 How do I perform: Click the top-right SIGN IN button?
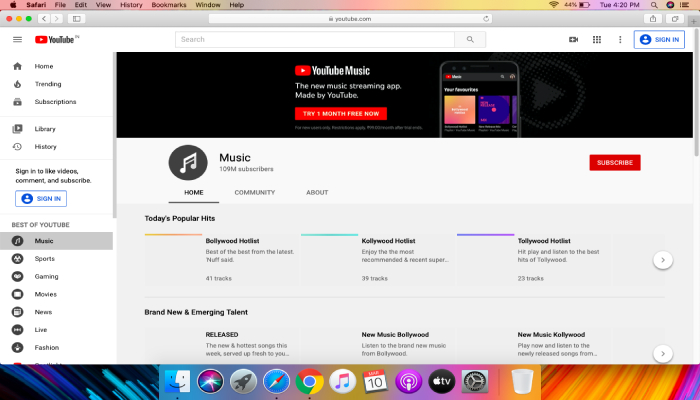659,39
